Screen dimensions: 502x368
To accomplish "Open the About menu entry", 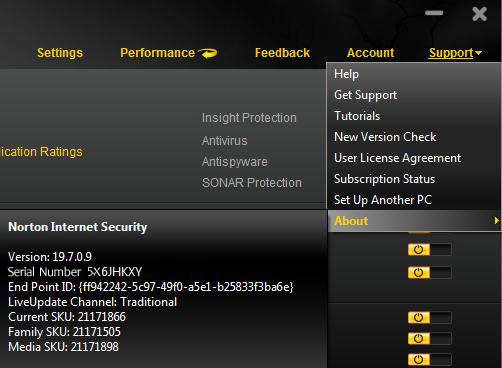I will [414, 221].
